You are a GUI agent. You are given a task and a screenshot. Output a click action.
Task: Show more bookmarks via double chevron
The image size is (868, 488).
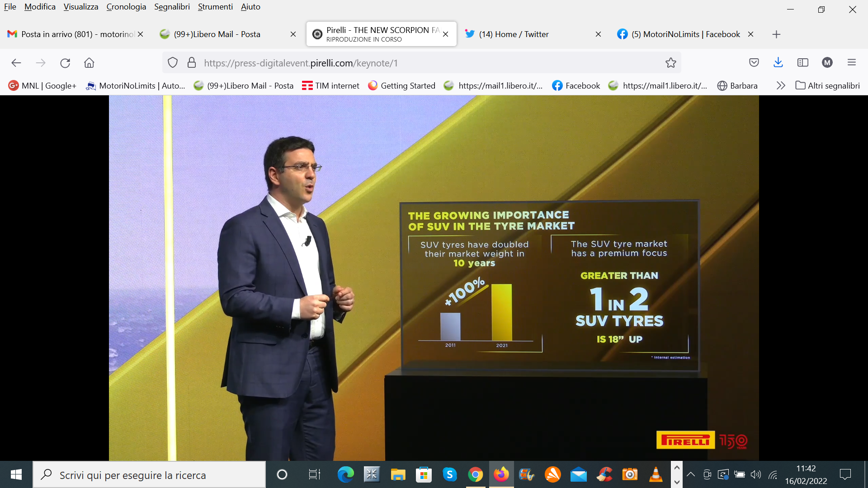(781, 85)
